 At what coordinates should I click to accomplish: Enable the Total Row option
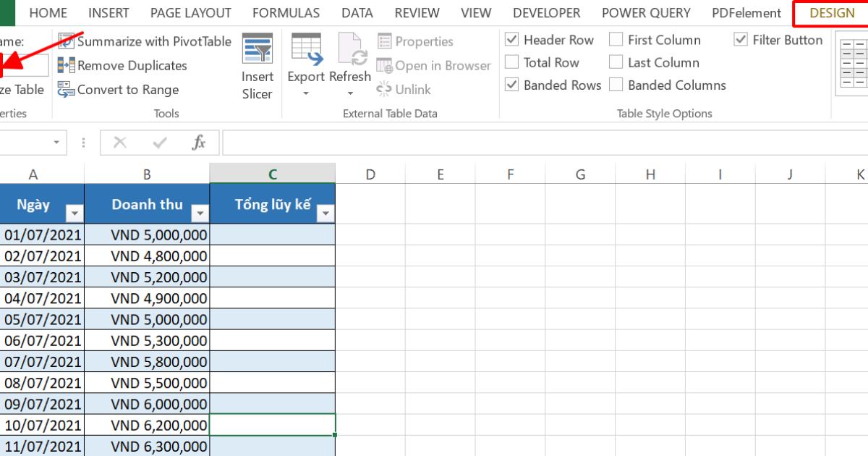(x=511, y=62)
